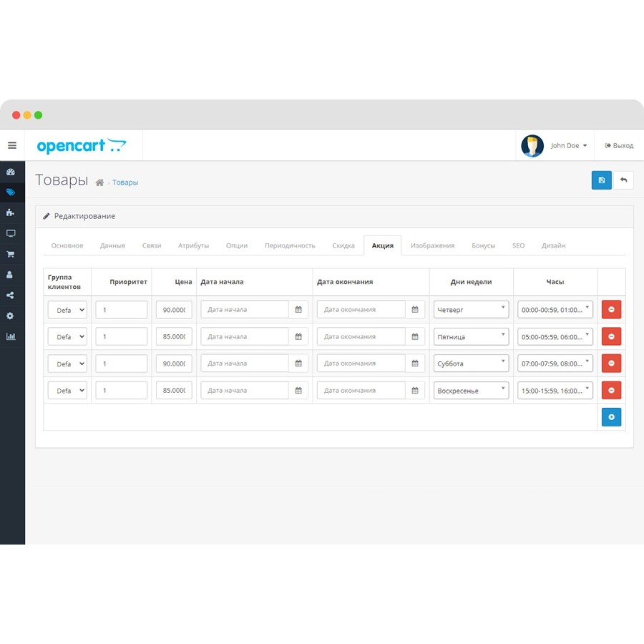Open end date calendar in Воскресенье row
The height and width of the screenshot is (644, 644).
415,390
